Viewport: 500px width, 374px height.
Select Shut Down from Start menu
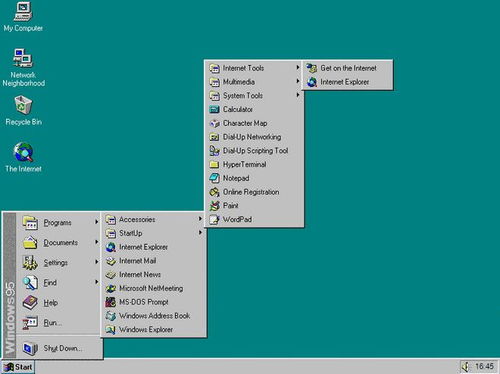[58, 348]
